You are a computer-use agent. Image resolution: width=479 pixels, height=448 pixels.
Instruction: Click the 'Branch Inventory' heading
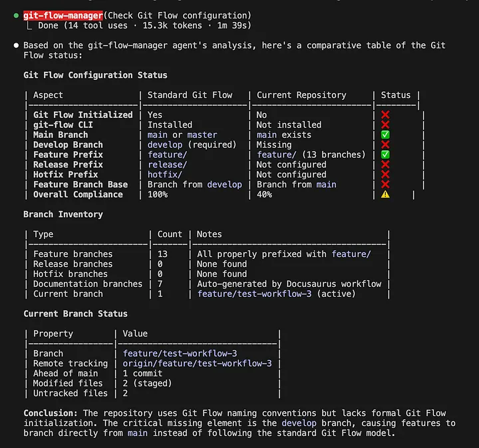[63, 214]
